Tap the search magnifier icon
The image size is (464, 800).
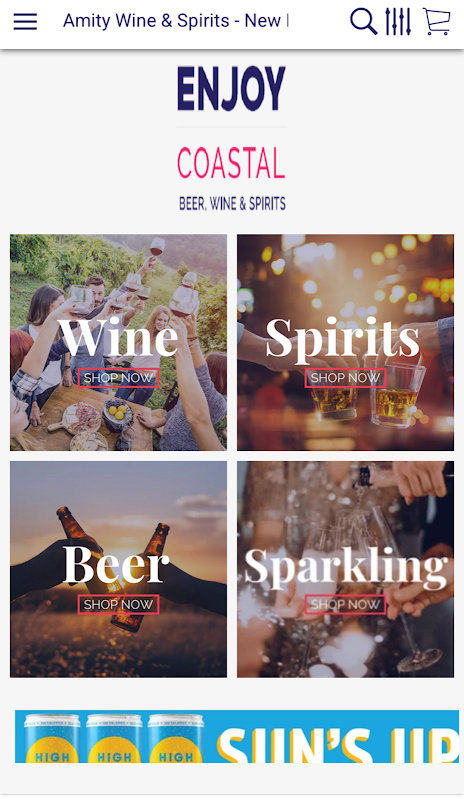coord(363,21)
